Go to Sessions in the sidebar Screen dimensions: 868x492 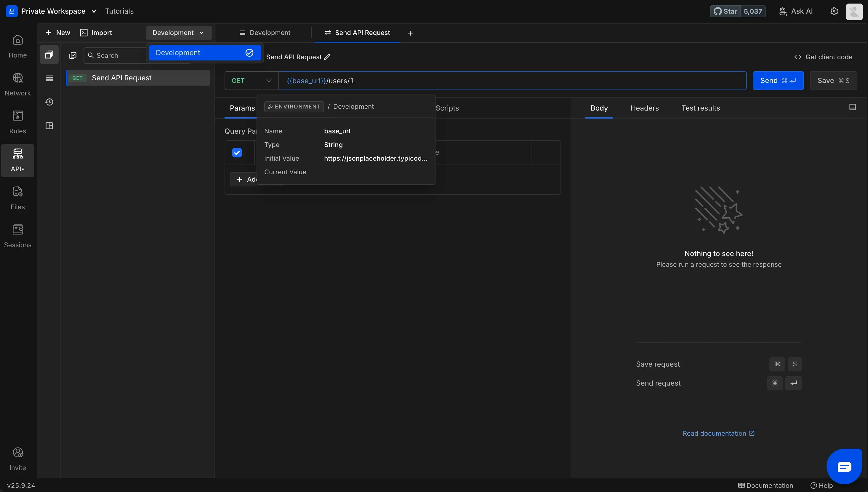point(17,236)
